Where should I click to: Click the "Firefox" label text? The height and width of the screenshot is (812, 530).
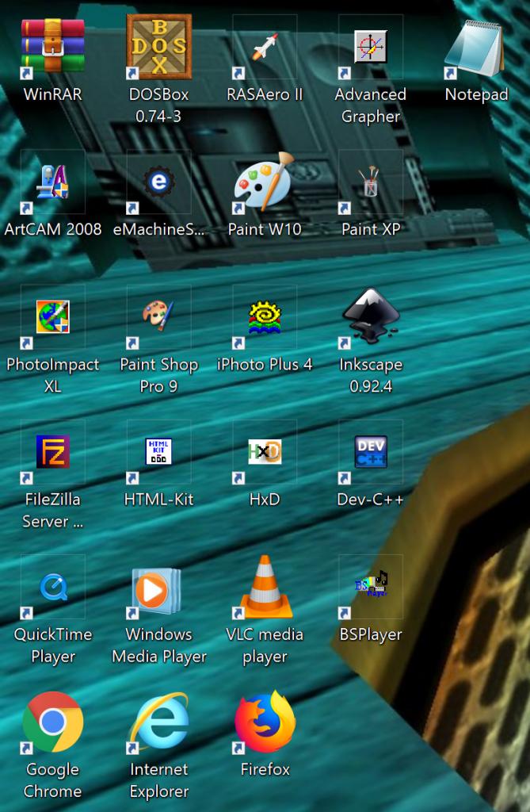(x=265, y=769)
